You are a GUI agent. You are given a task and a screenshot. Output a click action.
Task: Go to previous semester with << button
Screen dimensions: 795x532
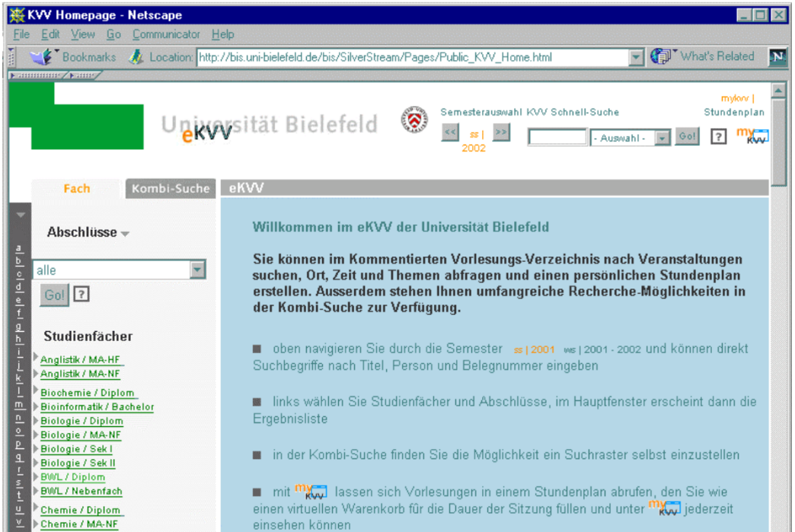point(450,133)
